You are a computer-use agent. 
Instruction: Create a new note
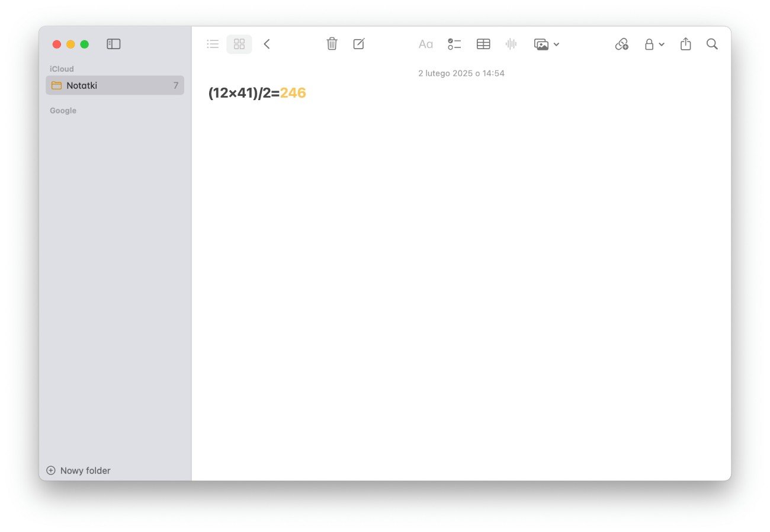pos(359,44)
